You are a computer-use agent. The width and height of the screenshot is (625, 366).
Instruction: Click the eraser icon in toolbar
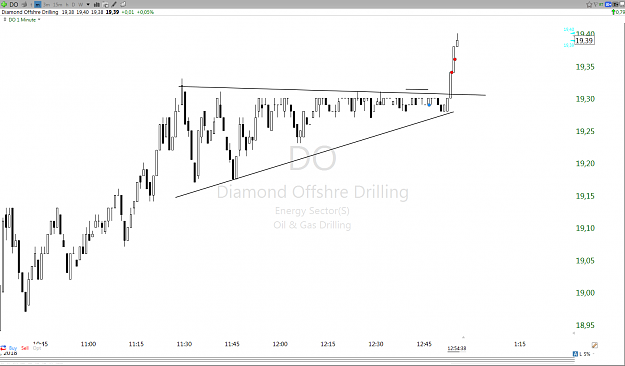tap(123, 4)
